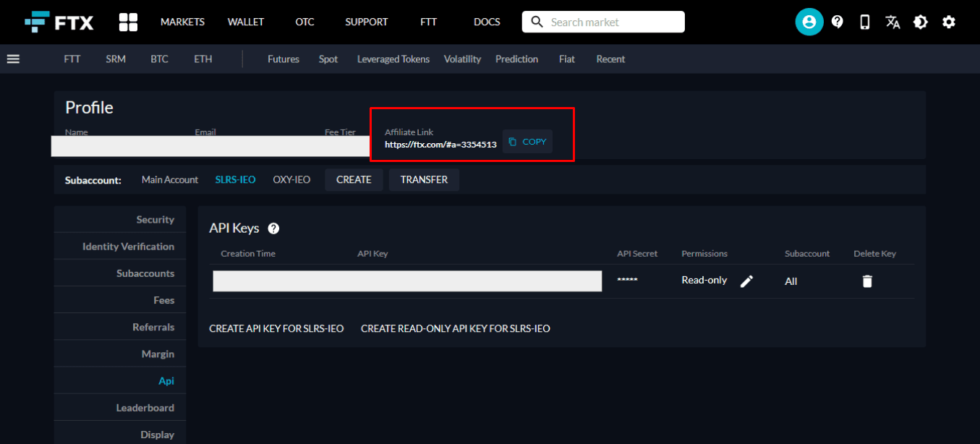Open the account profile avatar icon

click(x=809, y=22)
